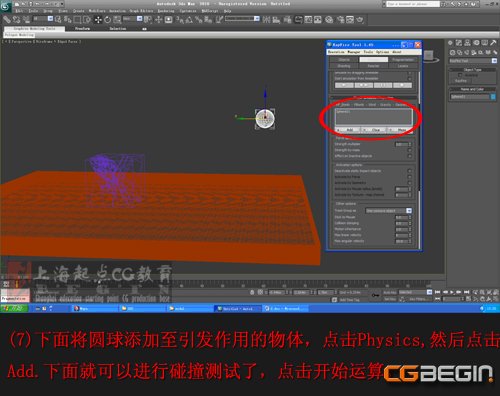Click the Clear button under forces list
The image size is (500, 396).
point(374,130)
